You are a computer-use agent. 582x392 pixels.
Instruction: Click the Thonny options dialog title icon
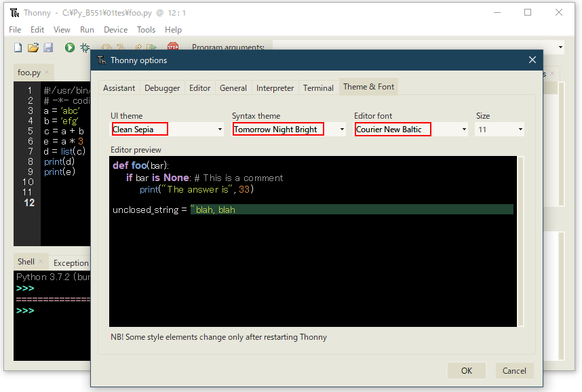pyautogui.click(x=102, y=60)
